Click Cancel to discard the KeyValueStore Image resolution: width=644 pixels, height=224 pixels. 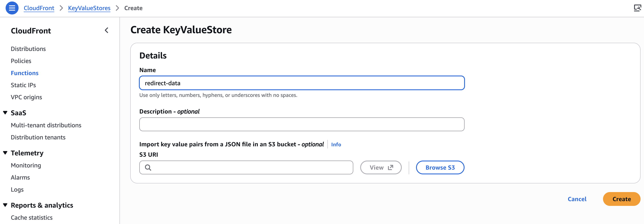click(x=577, y=199)
